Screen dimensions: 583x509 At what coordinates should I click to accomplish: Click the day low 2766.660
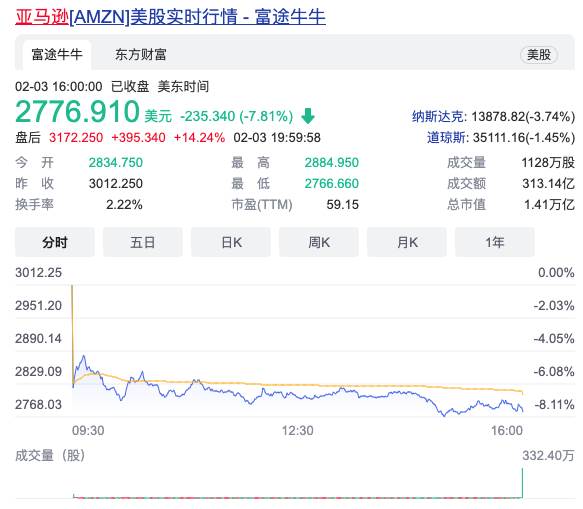(332, 183)
